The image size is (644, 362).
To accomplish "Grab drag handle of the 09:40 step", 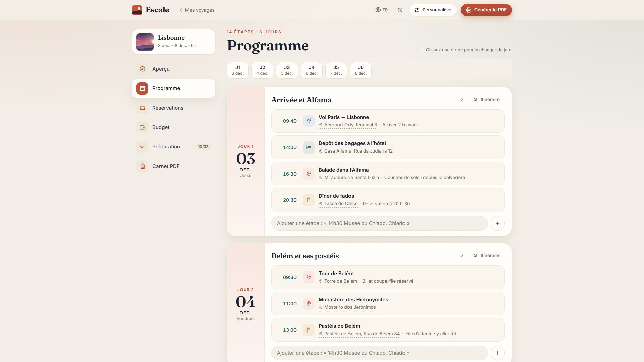I will point(277,121).
